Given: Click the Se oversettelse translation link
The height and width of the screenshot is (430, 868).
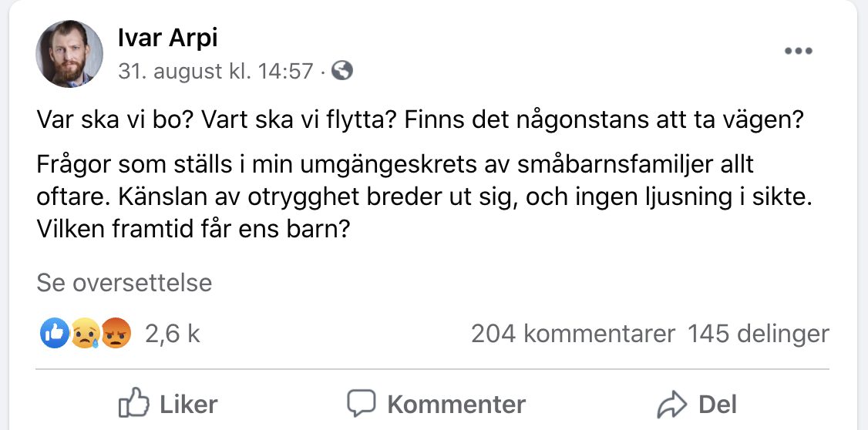Looking at the screenshot, I should [124, 283].
